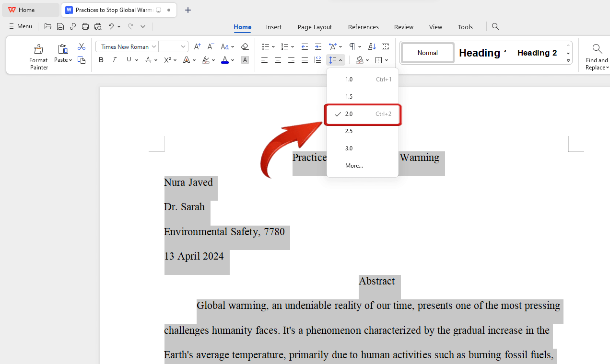Image resolution: width=610 pixels, height=364 pixels.
Task: Switch to the Insert tab
Action: 274,27
